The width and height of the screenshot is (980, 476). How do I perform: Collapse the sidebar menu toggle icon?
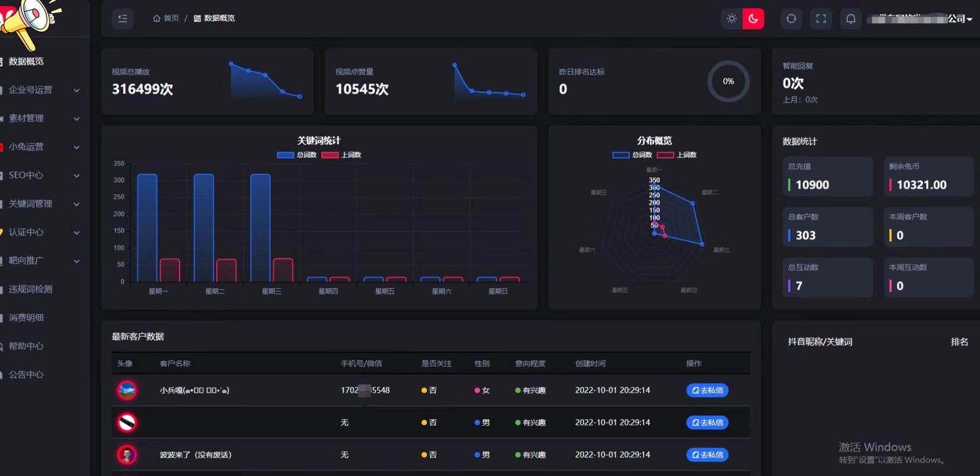[x=123, y=18]
